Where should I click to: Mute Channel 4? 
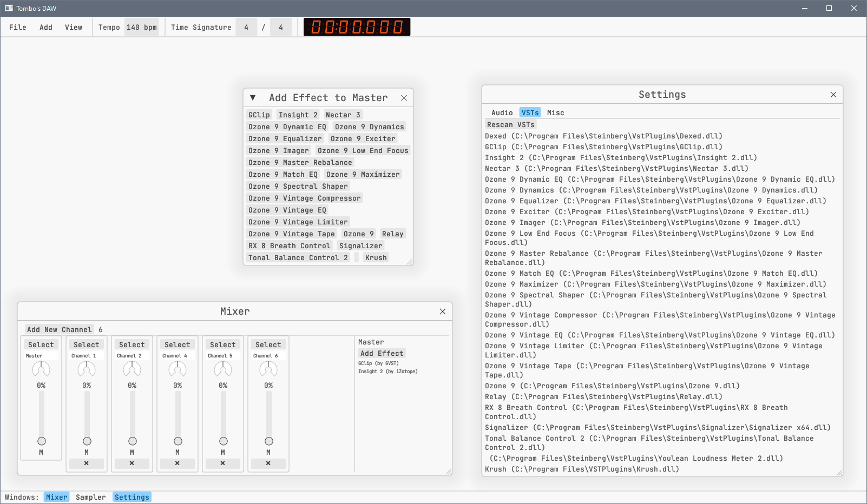click(178, 453)
